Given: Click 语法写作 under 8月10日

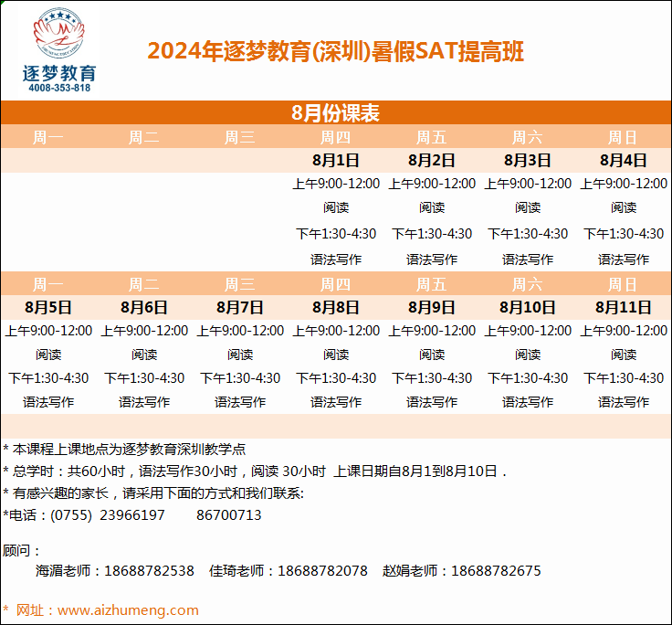Looking at the screenshot, I should coord(528,402).
